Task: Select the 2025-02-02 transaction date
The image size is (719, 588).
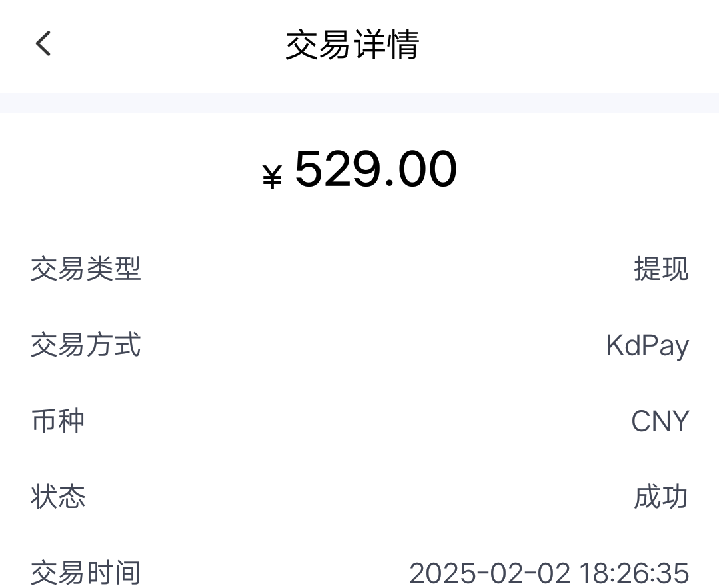Action: [490, 573]
